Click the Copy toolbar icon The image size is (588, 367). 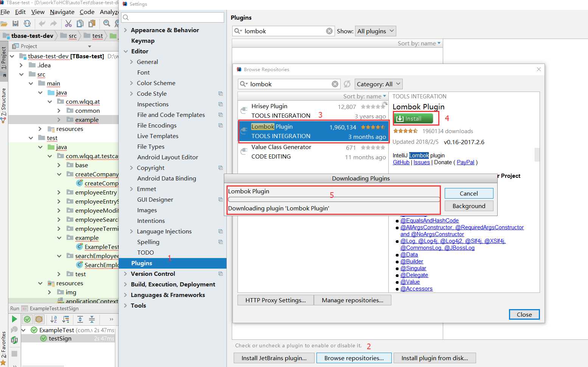(x=80, y=23)
